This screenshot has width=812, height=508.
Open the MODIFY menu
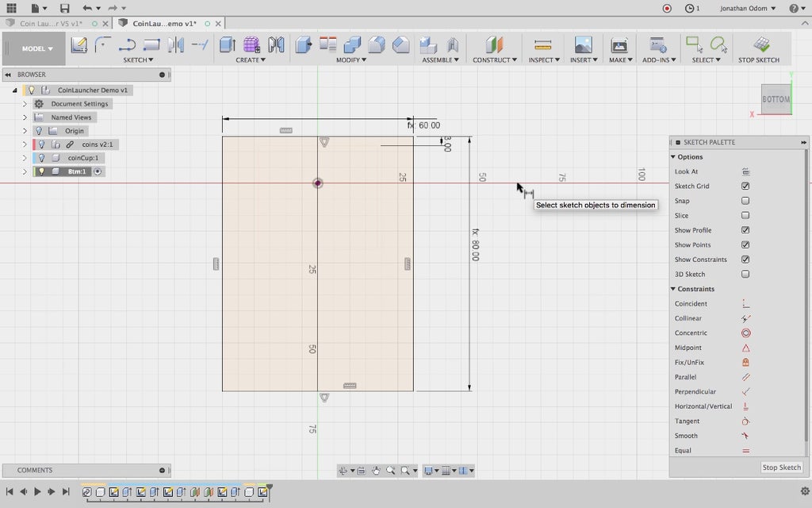coord(350,60)
